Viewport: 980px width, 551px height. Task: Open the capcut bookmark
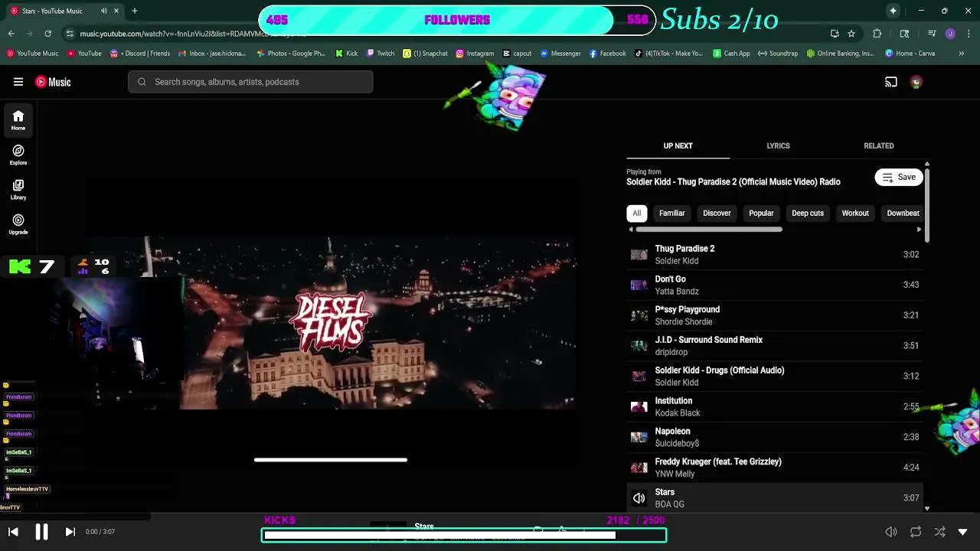[517, 54]
